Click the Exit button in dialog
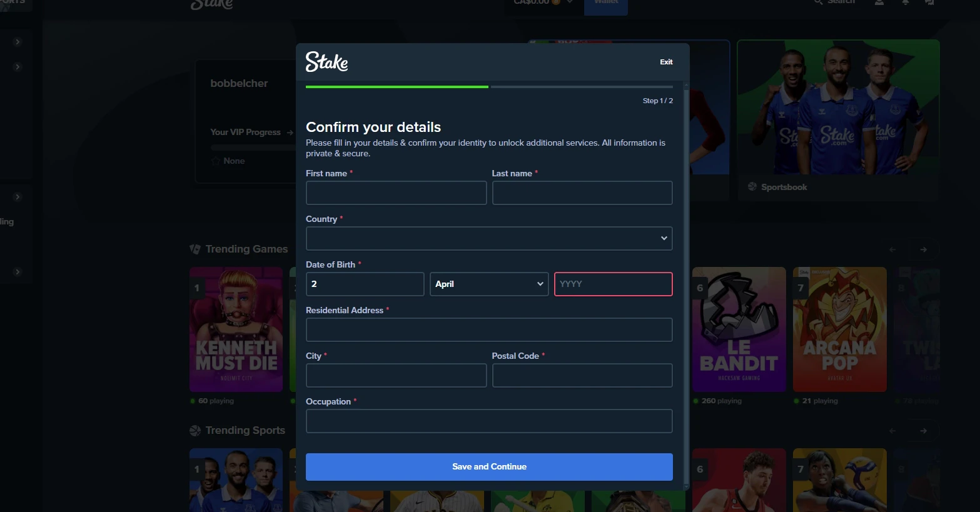The image size is (980, 512). [666, 62]
